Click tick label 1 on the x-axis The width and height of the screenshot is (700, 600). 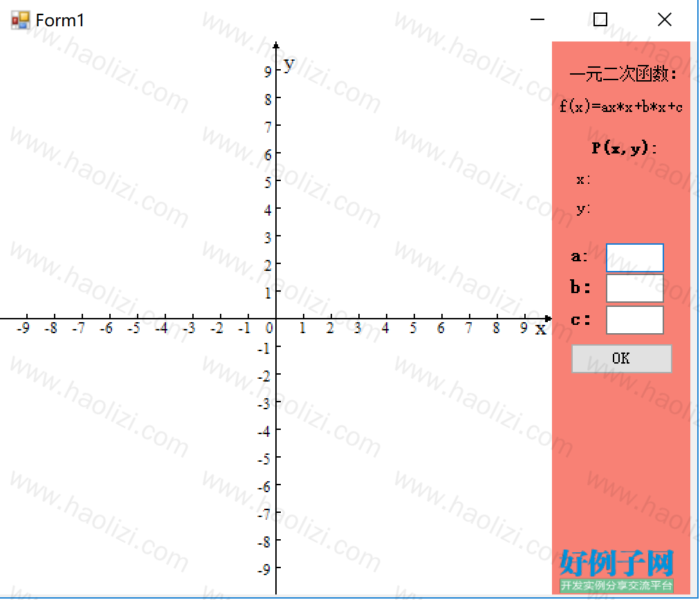click(302, 328)
